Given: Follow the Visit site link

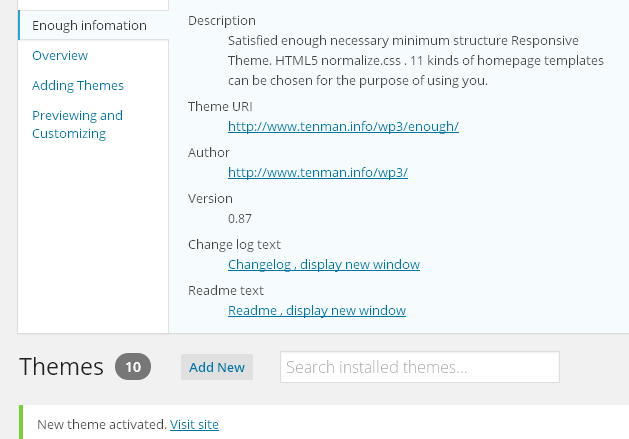Looking at the screenshot, I should 194,424.
